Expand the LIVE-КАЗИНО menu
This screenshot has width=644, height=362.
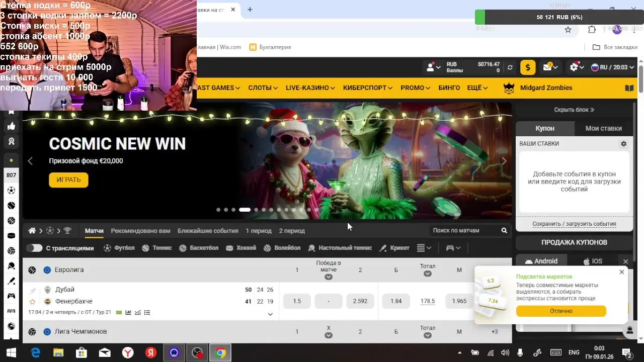(310, 88)
